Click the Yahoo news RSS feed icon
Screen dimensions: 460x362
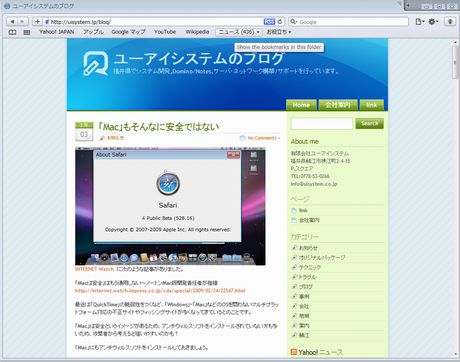(x=294, y=352)
